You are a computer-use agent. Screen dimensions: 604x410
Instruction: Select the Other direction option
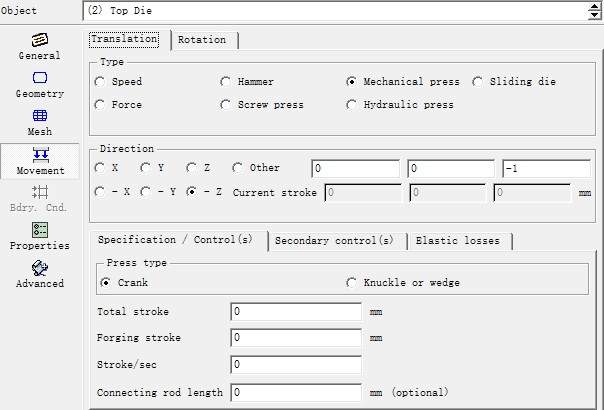[x=238, y=168]
